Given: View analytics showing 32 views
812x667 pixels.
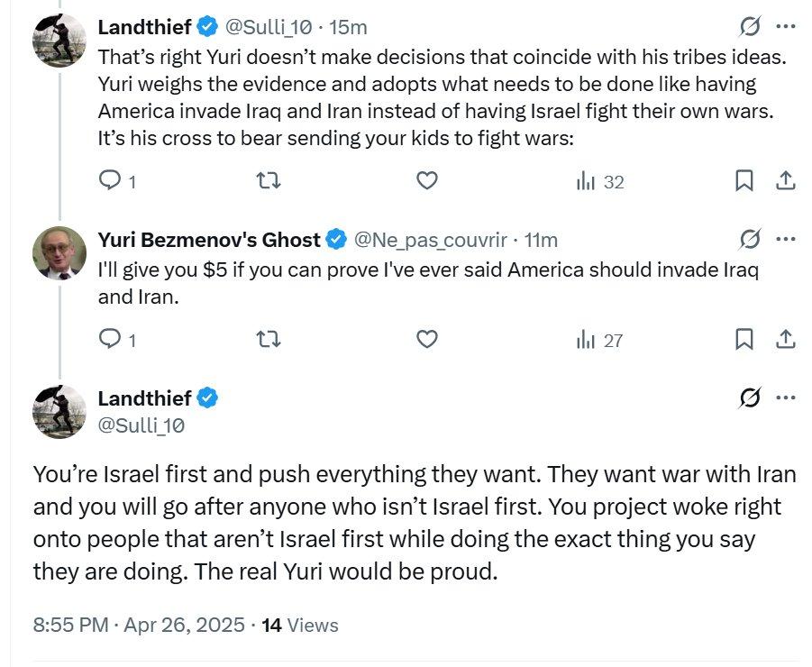Looking at the screenshot, I should (x=600, y=181).
